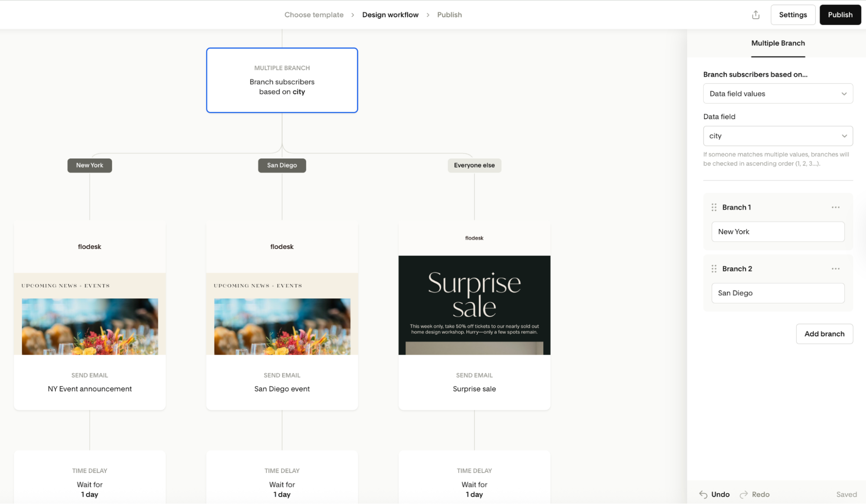Viewport: 866px width, 504px height.
Task: Open Branch 1 three-dot options menu
Action: pos(835,207)
